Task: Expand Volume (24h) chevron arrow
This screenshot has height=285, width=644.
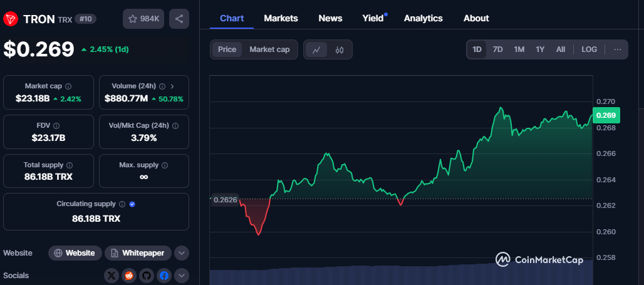Action: point(172,86)
